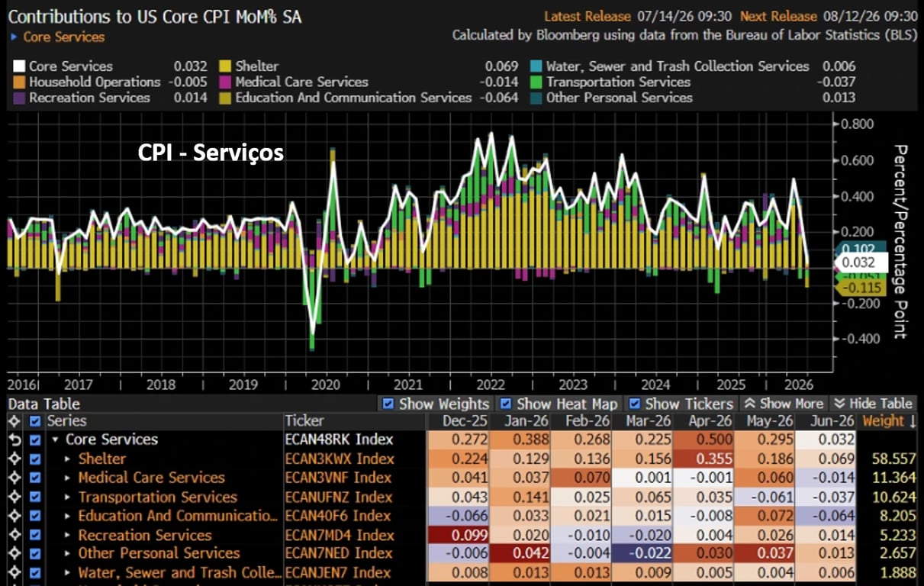Uncheck the Water, Sewer and Trash row checkbox

point(34,572)
